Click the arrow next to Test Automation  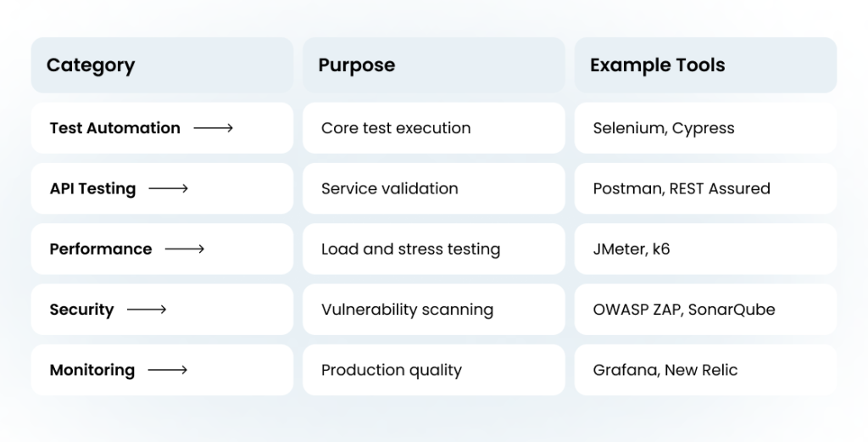pyautogui.click(x=213, y=128)
